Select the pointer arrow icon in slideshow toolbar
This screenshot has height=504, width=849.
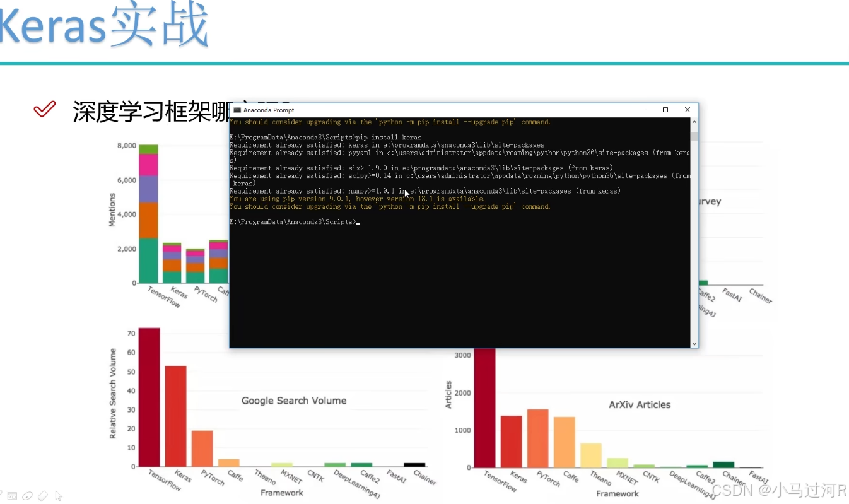click(x=59, y=496)
